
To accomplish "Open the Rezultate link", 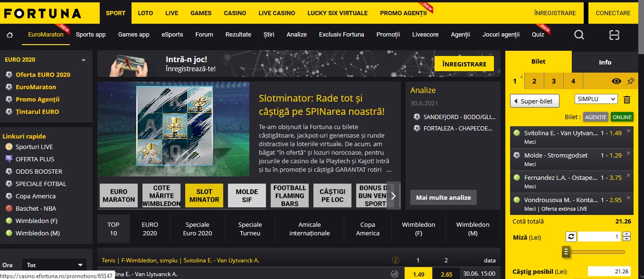I will coord(238,35).
